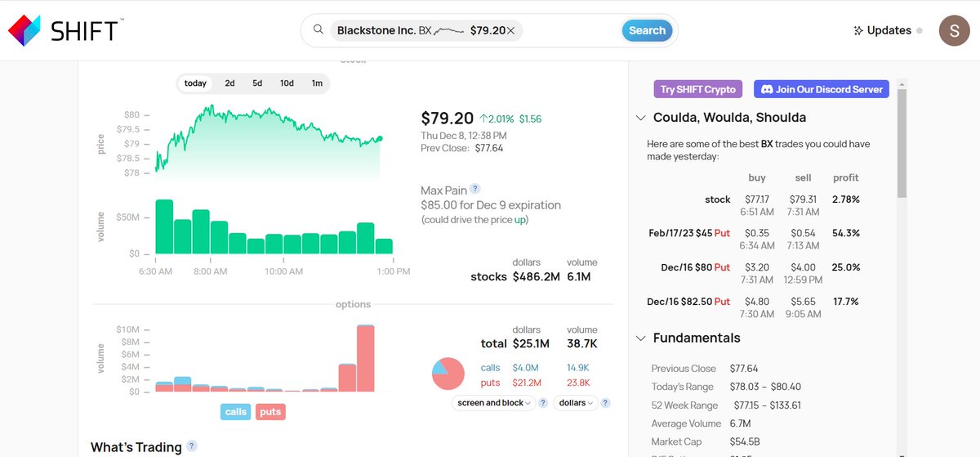Open the dollars dropdown
Image resolution: width=980 pixels, height=457 pixels.
pyautogui.click(x=576, y=403)
